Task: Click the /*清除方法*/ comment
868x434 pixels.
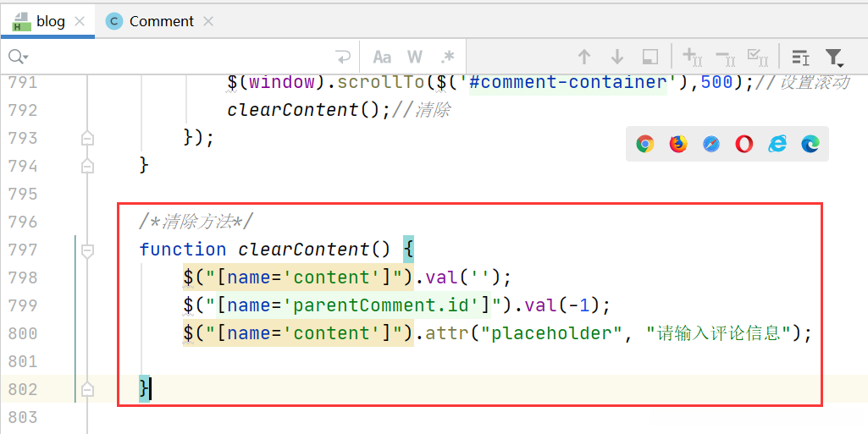Action: [196, 222]
